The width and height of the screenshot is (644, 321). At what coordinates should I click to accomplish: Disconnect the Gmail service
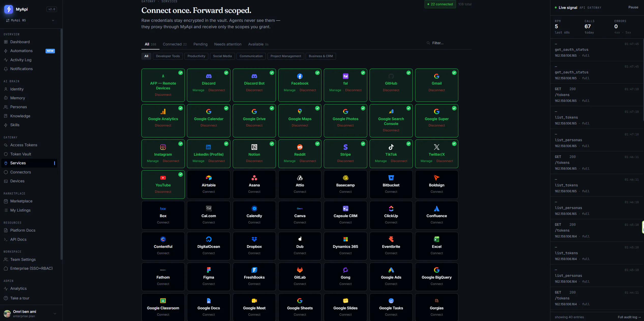click(x=436, y=90)
